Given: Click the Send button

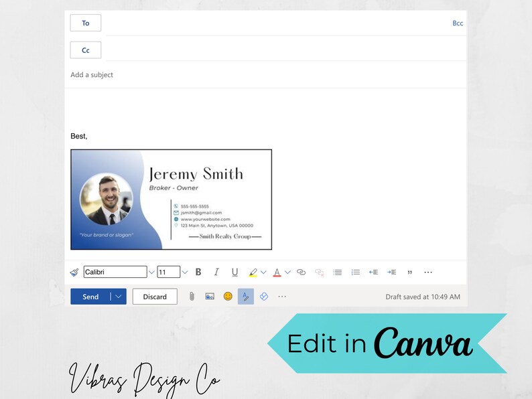Looking at the screenshot, I should [90, 297].
